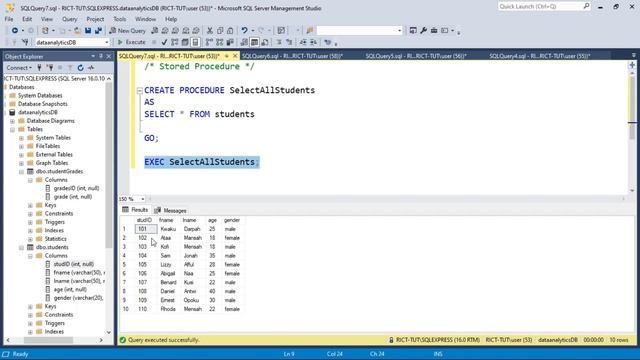Click the gender column header in results
640x360 pixels.
[232, 220]
